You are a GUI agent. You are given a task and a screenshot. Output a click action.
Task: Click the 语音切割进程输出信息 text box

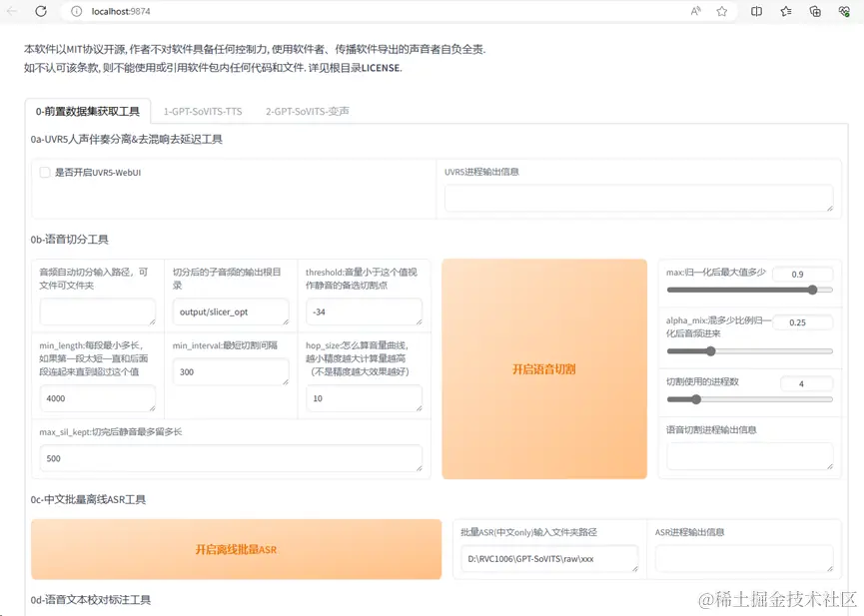[750, 456]
